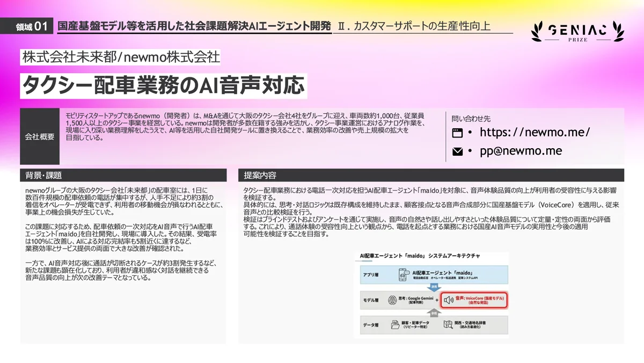Click the 提案内容 section header

[431, 175]
